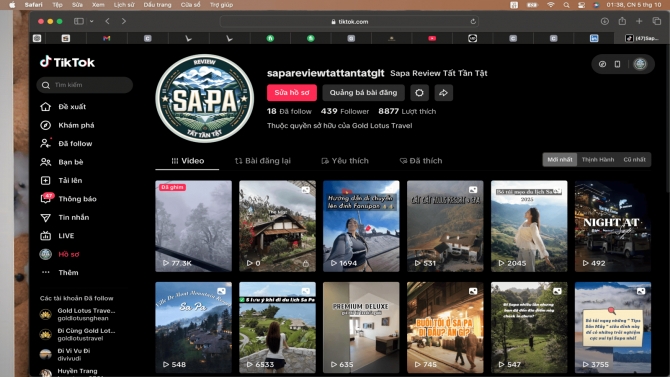Go back in Safari history

point(107,21)
